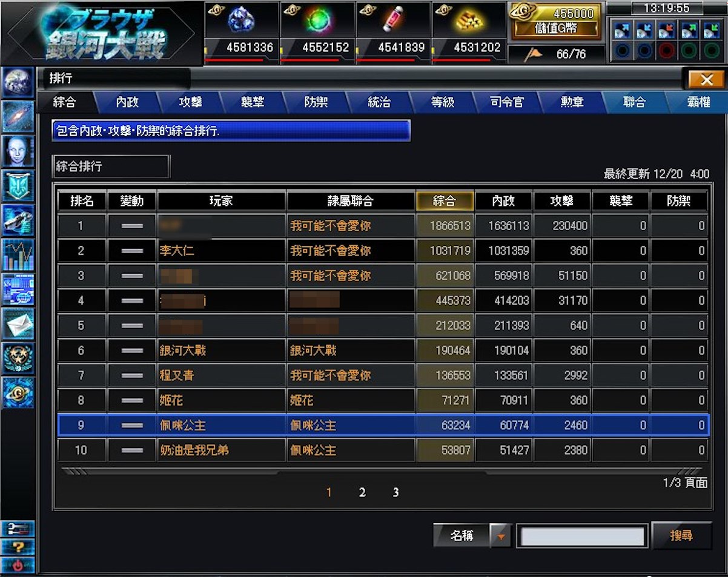The image size is (728, 577).
Task: Click the blue face commander icon
Action: point(18,151)
